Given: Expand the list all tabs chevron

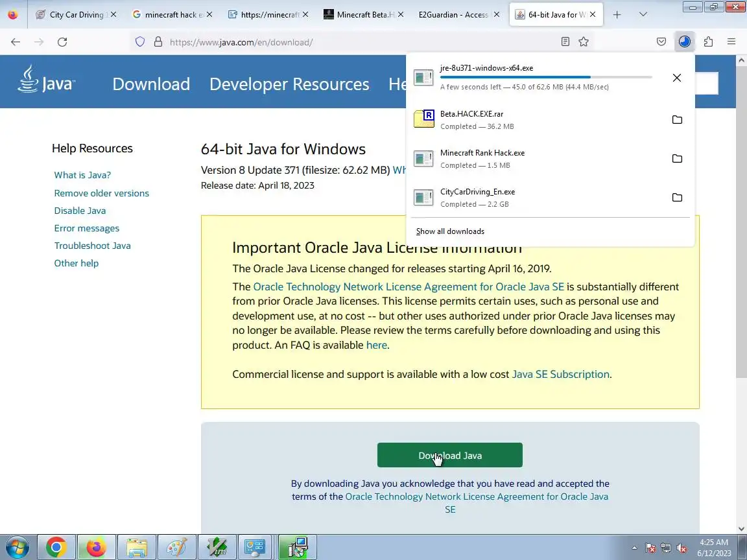Looking at the screenshot, I should (x=643, y=15).
